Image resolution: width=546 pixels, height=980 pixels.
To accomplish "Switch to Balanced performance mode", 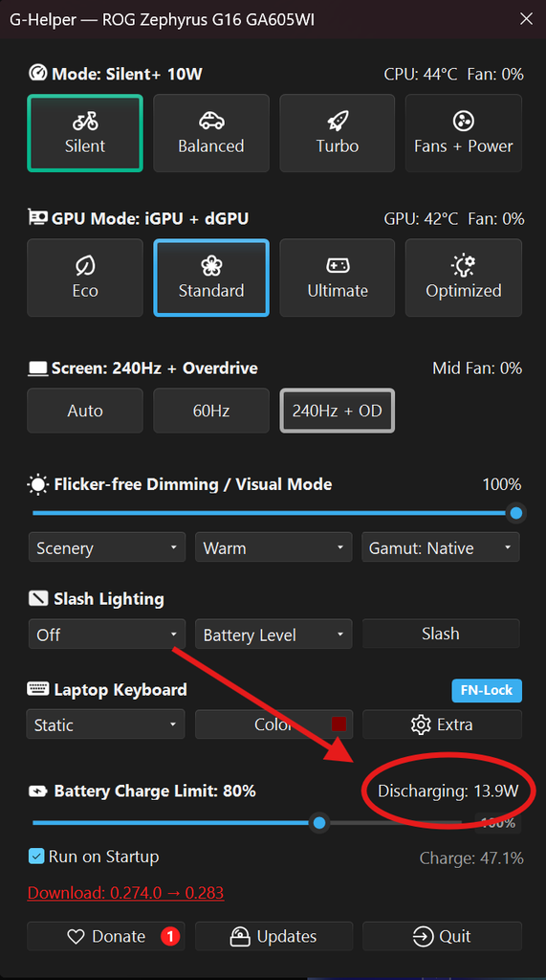I will (x=211, y=133).
